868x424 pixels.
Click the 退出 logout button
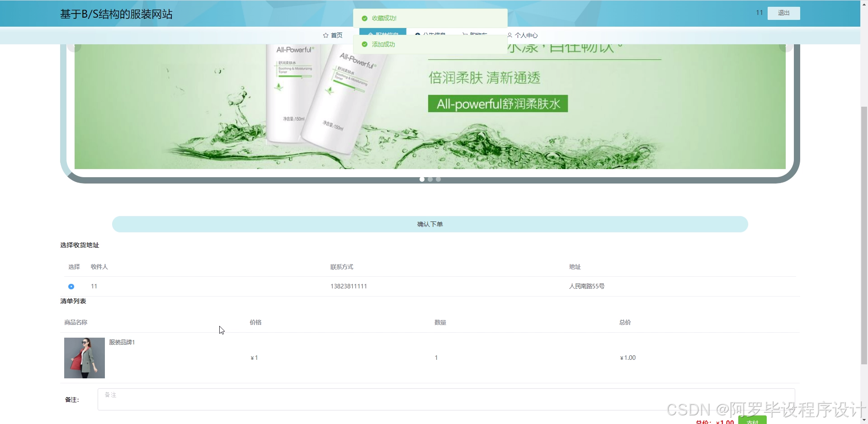pyautogui.click(x=783, y=13)
